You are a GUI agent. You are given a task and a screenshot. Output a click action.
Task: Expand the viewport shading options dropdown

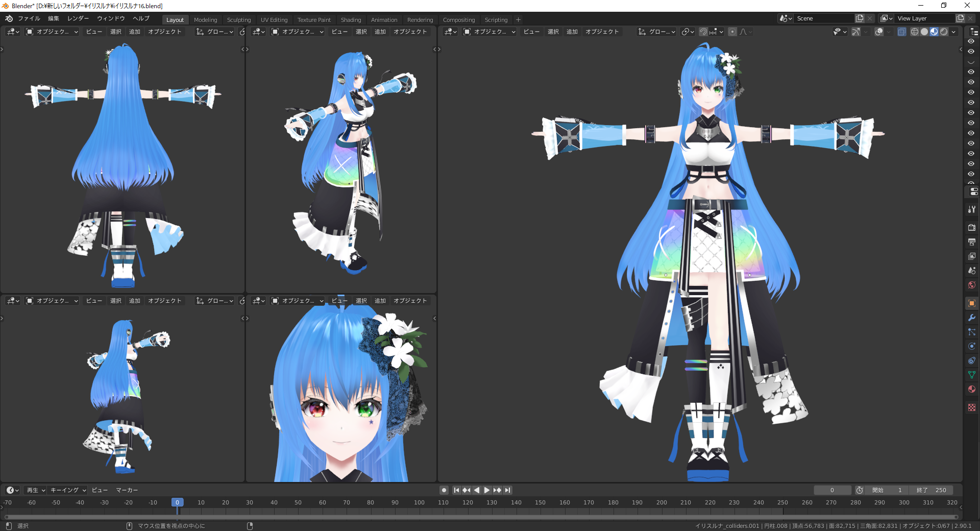tap(953, 32)
